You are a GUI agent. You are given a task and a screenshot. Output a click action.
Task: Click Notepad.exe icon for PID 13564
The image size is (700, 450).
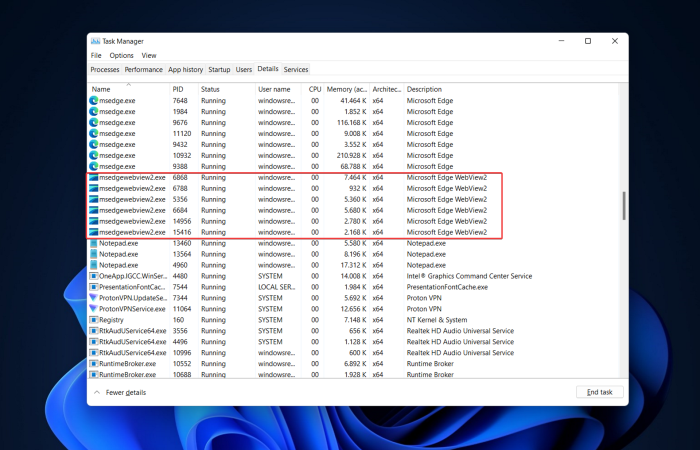tap(93, 254)
